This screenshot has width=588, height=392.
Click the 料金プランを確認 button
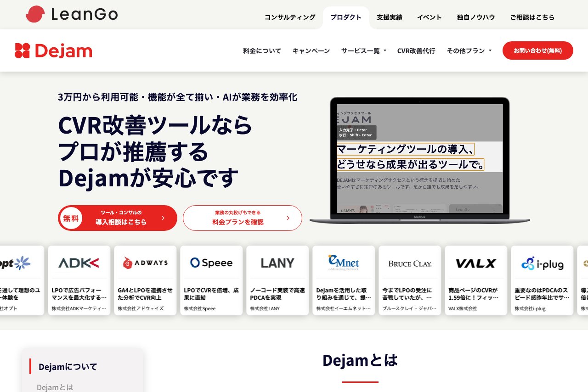243,218
